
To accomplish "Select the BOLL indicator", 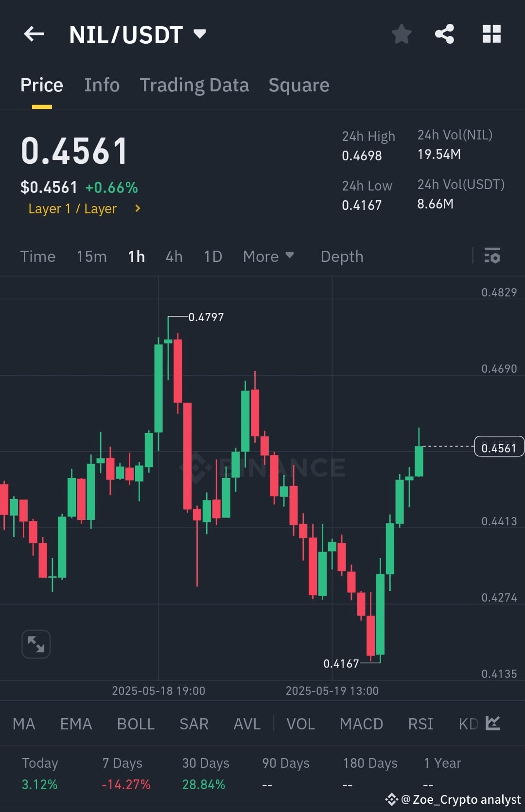I will (x=136, y=724).
